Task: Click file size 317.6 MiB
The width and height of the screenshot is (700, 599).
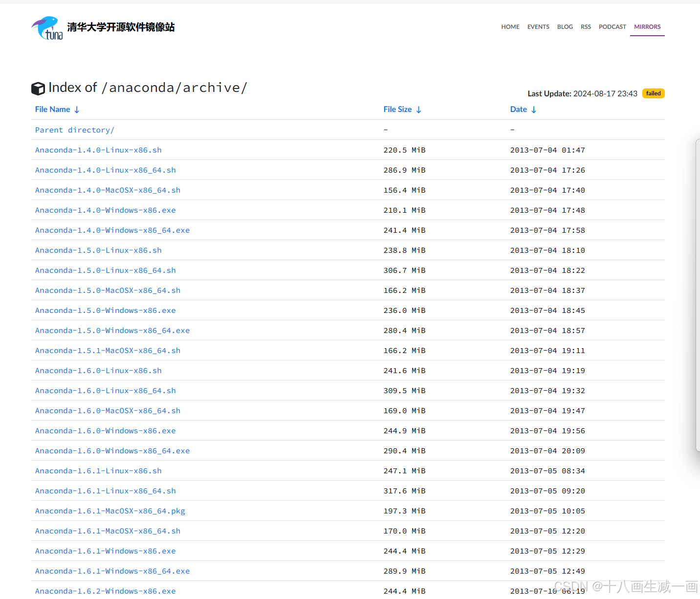Action: [405, 491]
